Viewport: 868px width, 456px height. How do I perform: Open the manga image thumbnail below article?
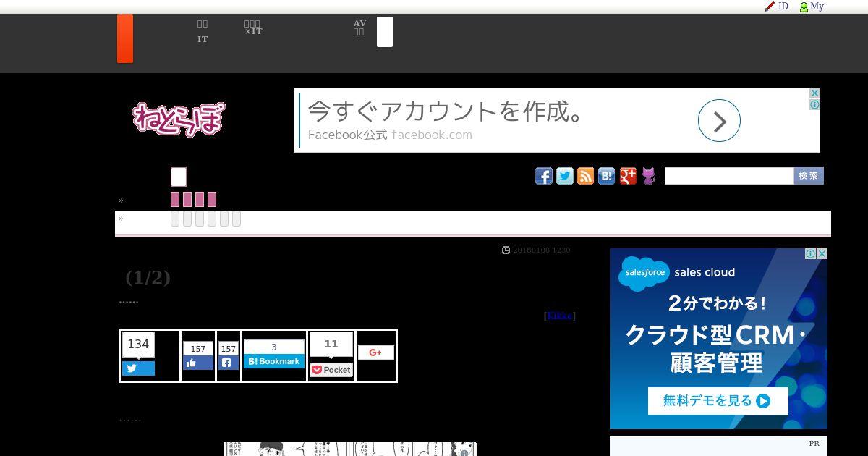tap(350, 449)
